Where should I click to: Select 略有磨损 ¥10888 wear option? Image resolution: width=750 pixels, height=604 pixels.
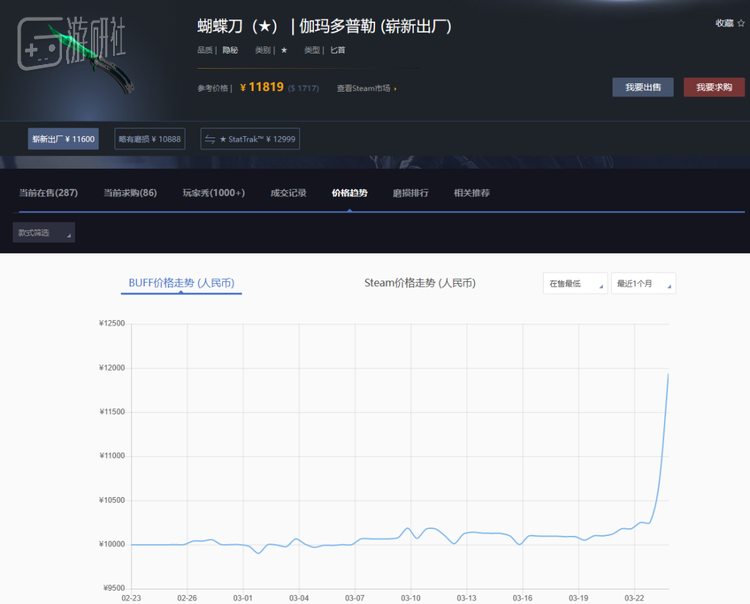point(149,139)
